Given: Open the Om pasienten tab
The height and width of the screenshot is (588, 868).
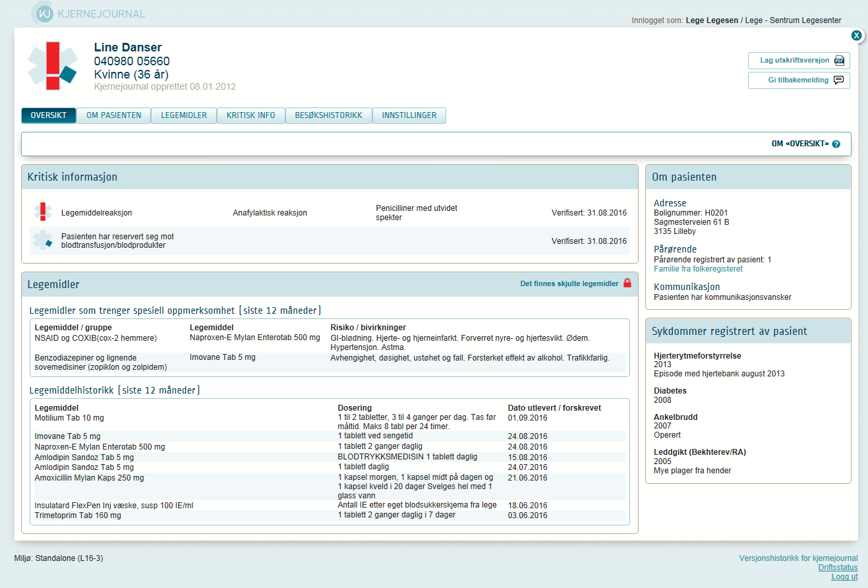Looking at the screenshot, I should [x=114, y=115].
